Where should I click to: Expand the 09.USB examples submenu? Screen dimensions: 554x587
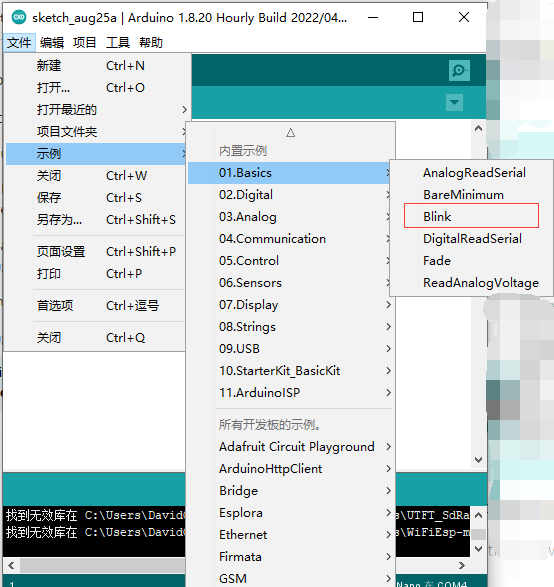290,349
